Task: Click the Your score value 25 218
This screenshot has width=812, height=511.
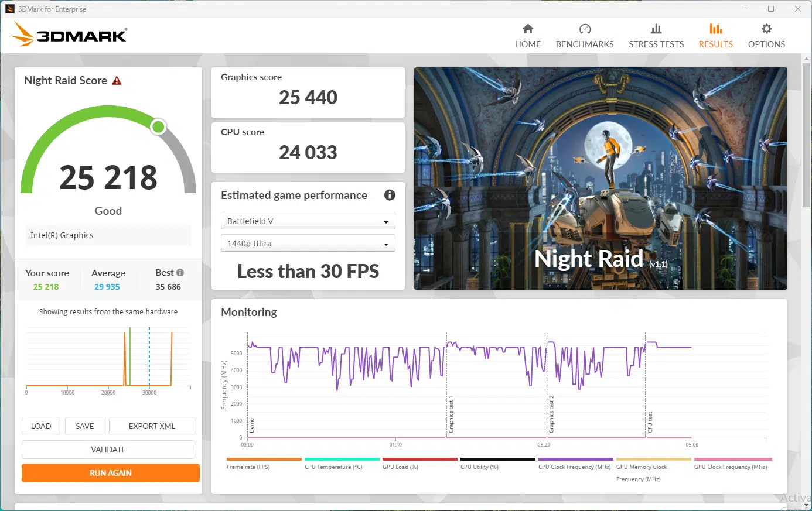Action: tap(46, 287)
